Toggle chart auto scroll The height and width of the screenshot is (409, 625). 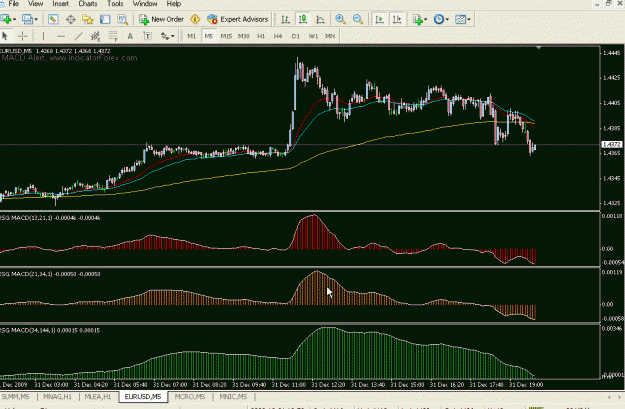[x=379, y=19]
